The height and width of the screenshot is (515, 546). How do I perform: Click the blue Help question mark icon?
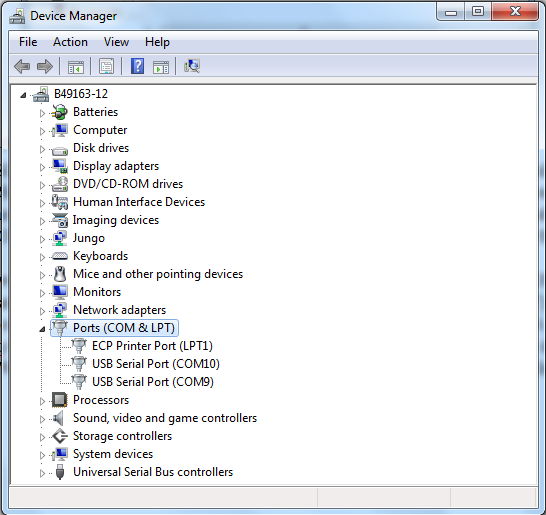pyautogui.click(x=138, y=66)
